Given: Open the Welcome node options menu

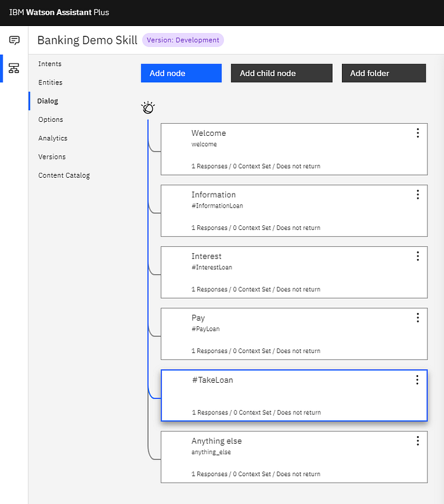Looking at the screenshot, I should (417, 133).
